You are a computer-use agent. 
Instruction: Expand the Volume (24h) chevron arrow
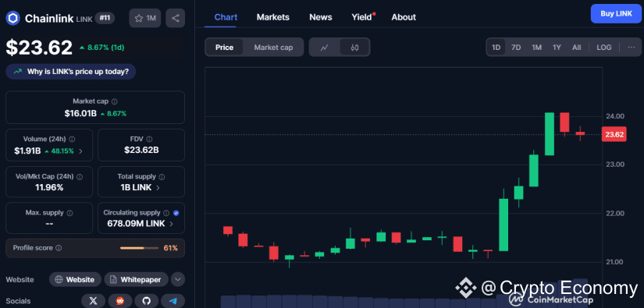click(80, 151)
